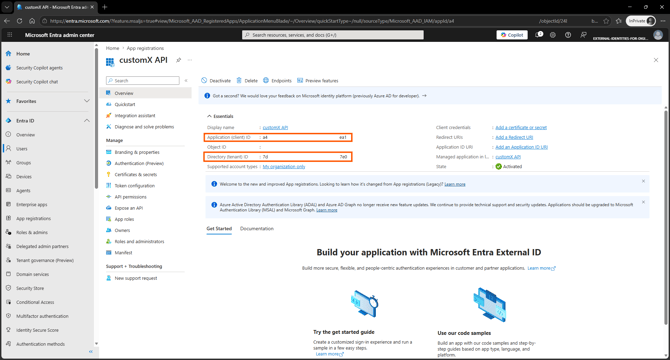Screen dimensions: 670x360
Task: Open Devices in left navigation
Action: (x=24, y=177)
